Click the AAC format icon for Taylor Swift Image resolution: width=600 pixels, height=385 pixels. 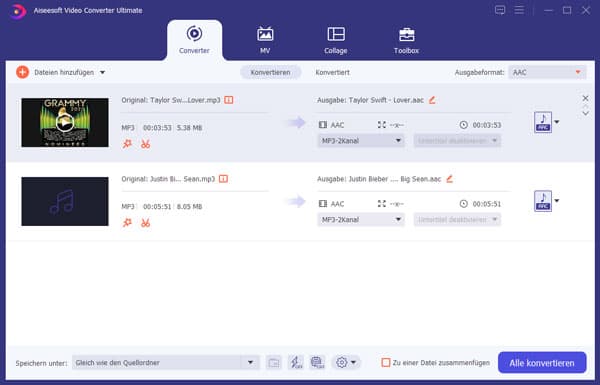(x=543, y=122)
